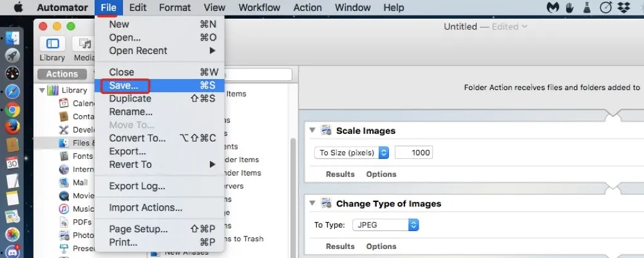644x258 pixels.
Task: Click the Malwarebytes menu bar icon
Action: pos(553,7)
